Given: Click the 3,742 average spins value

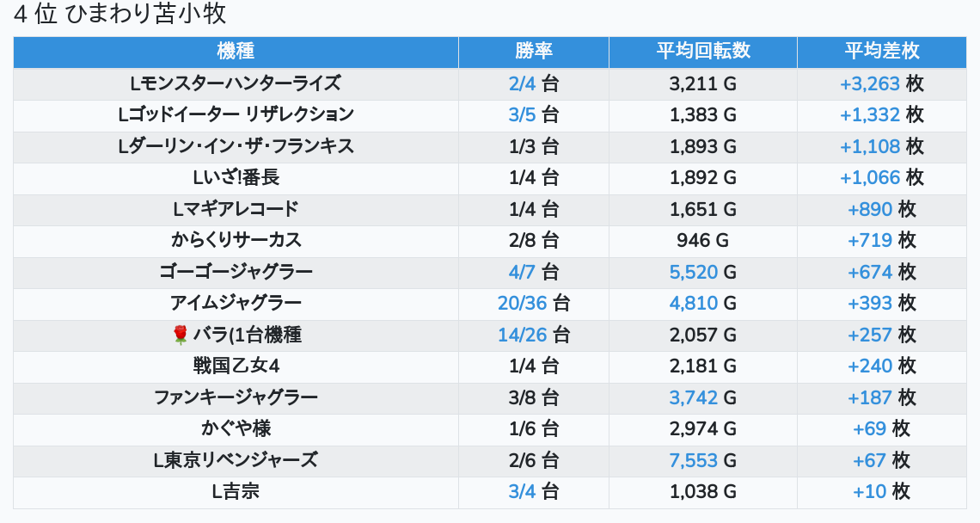Looking at the screenshot, I should (693, 397).
